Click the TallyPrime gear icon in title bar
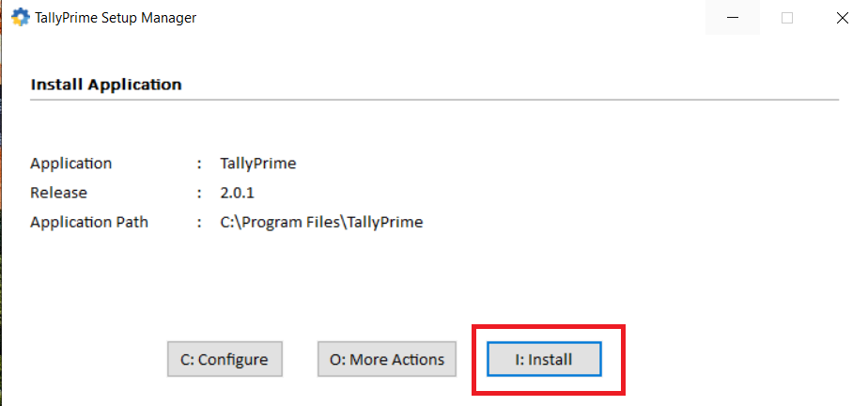The height and width of the screenshot is (406, 868). pos(20,17)
